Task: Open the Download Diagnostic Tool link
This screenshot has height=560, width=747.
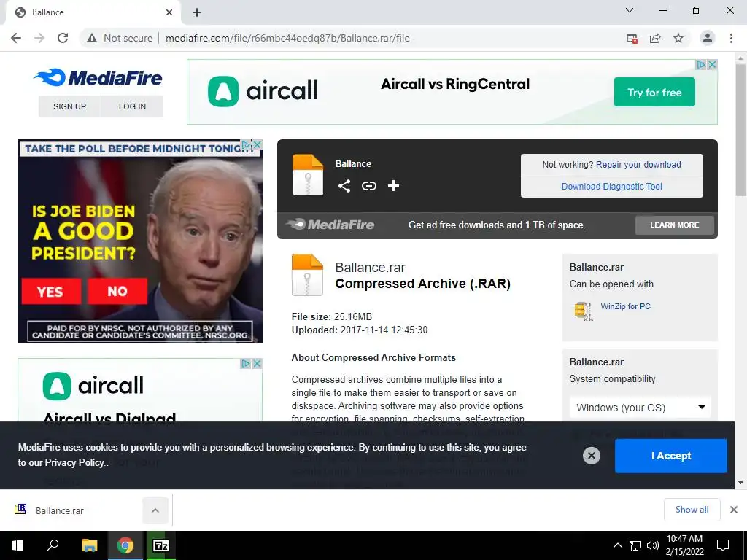Action: pos(612,186)
